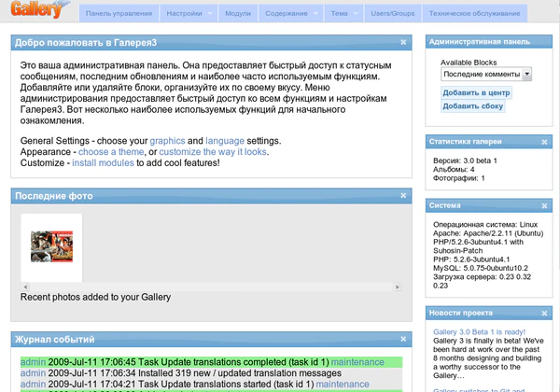Remove the Статистика галереи block
The width and height of the screenshot is (560, 392).
click(546, 141)
